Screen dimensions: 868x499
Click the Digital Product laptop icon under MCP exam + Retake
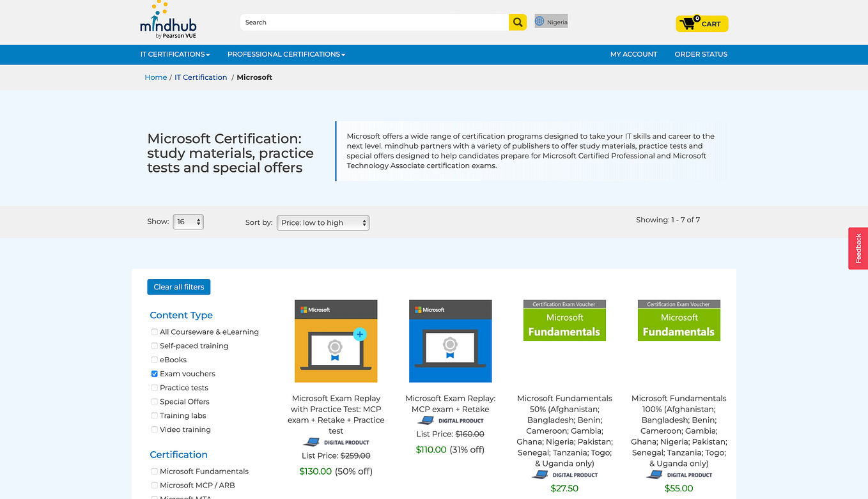tap(426, 420)
